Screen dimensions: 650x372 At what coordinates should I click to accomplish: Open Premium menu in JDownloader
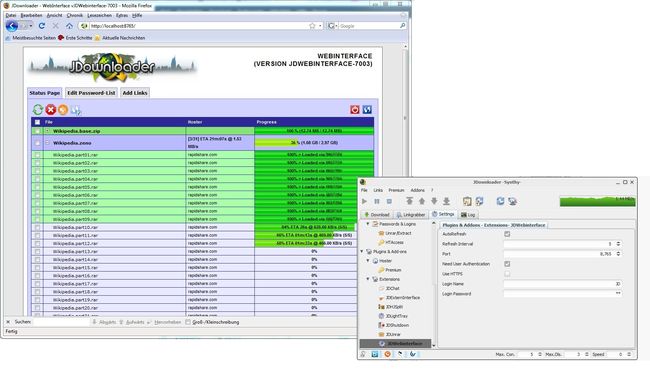click(396, 190)
